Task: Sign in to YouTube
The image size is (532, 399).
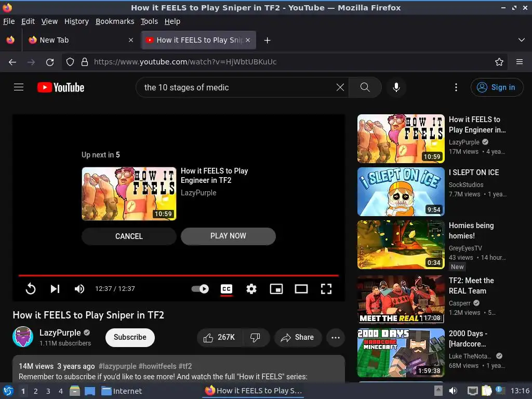Action: [x=497, y=87]
